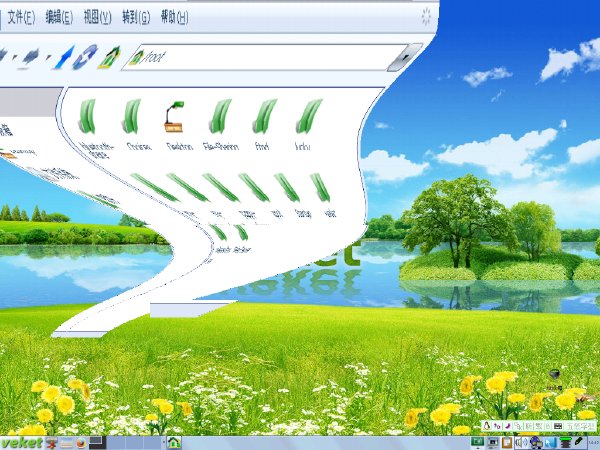Click the blue Up folder arrow
Image resolution: width=600 pixels, height=450 pixels.
(x=64, y=58)
